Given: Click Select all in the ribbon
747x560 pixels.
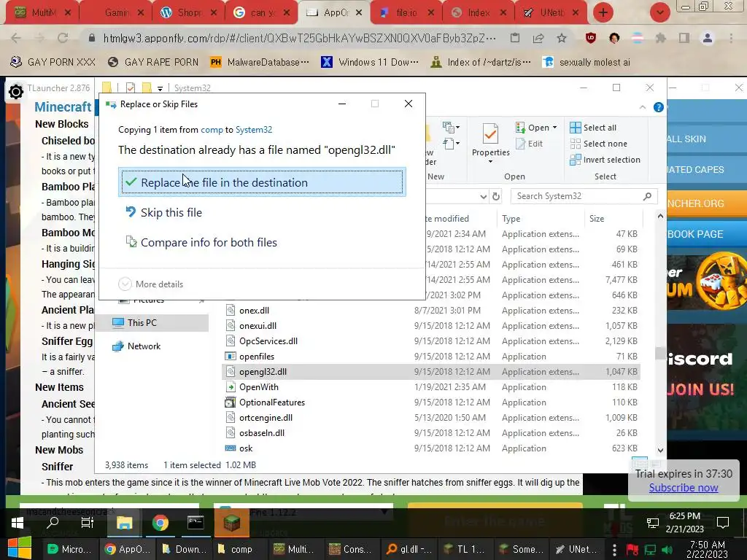Looking at the screenshot, I should [x=593, y=128].
